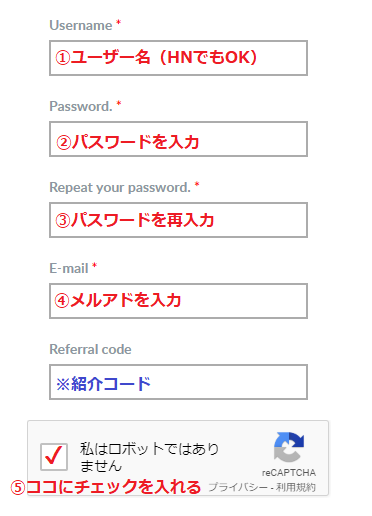Viewport: 372px width, 516px height.
Task: Open the プライバシー link in reCAPTCHA
Action: (238, 487)
